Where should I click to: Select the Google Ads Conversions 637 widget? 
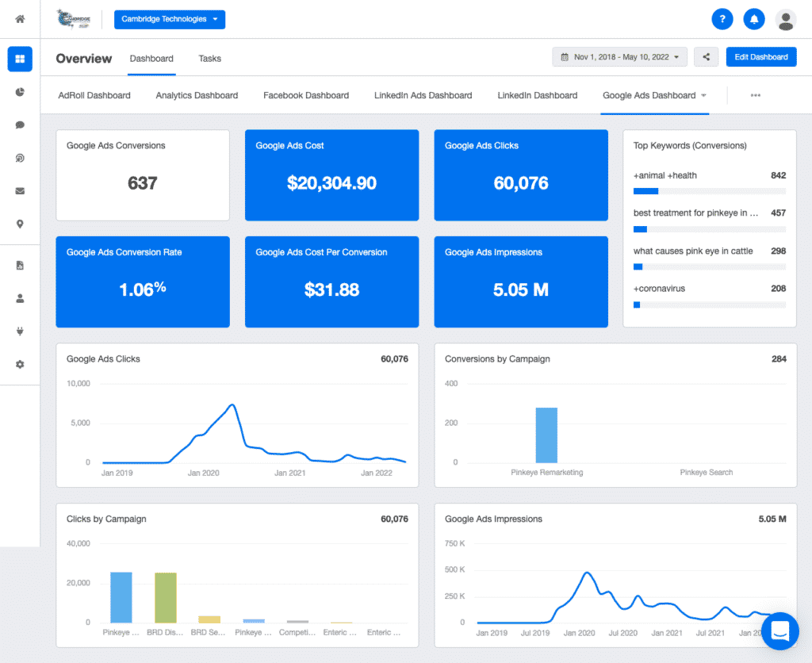[143, 175]
